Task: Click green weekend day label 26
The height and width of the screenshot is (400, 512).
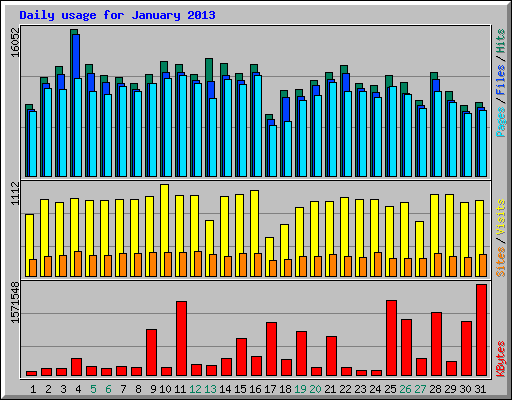Action: click(x=405, y=389)
